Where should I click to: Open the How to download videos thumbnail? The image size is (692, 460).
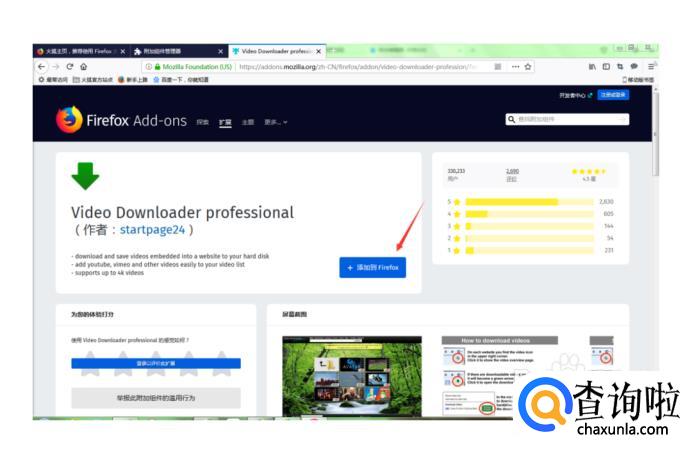point(500,376)
